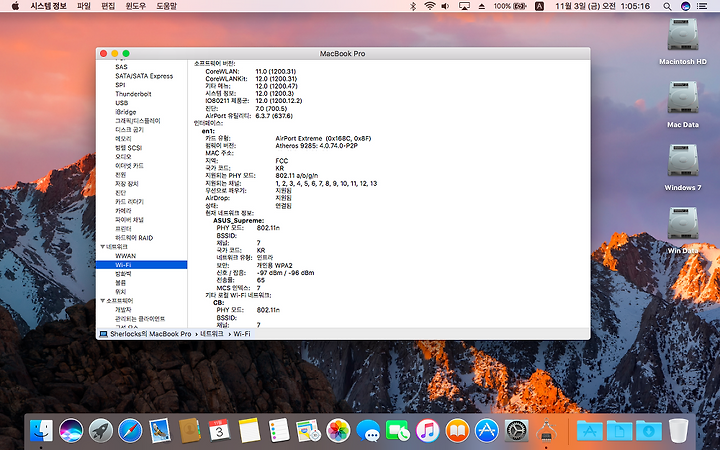Open iBooks from the Dock

457,431
